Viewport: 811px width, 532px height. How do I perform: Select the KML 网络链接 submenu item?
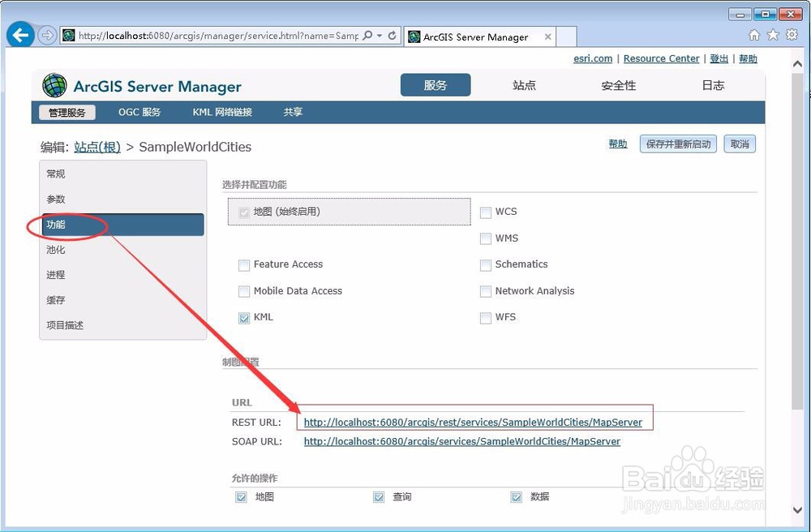(222, 112)
